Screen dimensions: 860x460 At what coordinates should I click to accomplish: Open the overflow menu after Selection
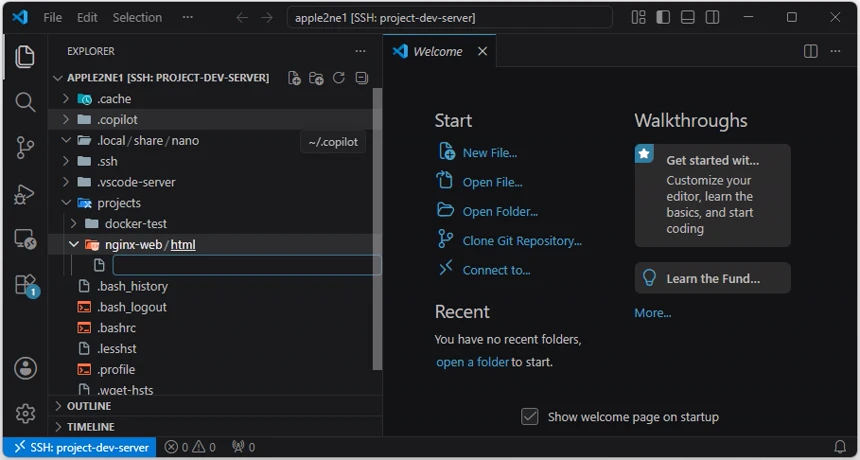(x=188, y=18)
